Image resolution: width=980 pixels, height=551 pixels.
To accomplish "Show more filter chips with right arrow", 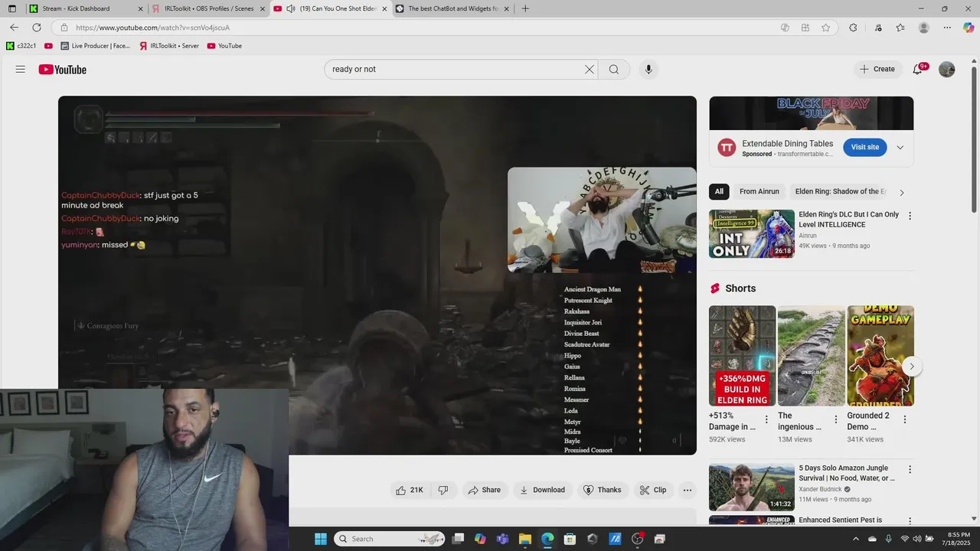I will (901, 192).
